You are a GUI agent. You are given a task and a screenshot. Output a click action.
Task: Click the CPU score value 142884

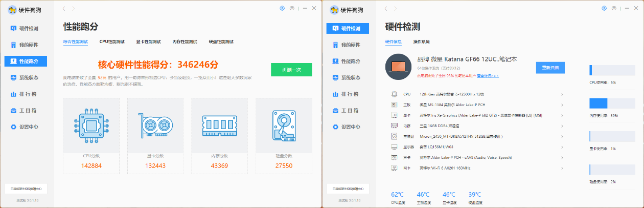pos(91,165)
